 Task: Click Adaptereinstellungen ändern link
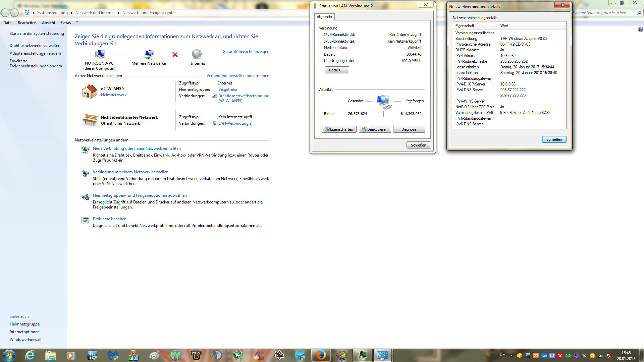coord(35,53)
